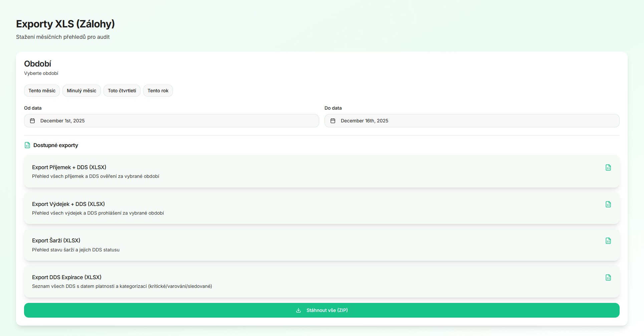Screen dimensions: 644x336
Task: Open the Do data date picker
Action: pyautogui.click(x=472, y=121)
